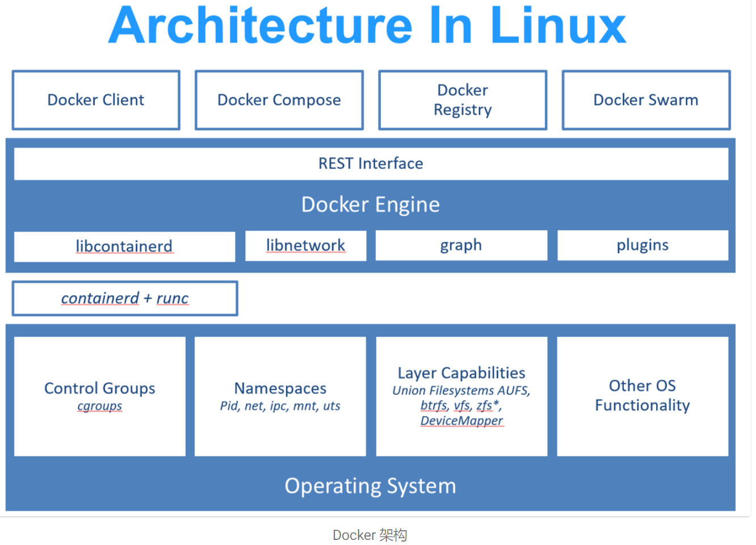
Task: Click the Docker Client box
Action: 96,100
